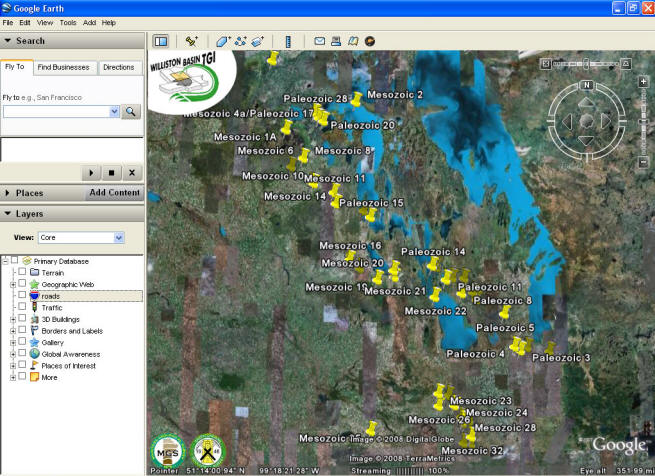Switch to the Find Businesses tab

[63, 68]
